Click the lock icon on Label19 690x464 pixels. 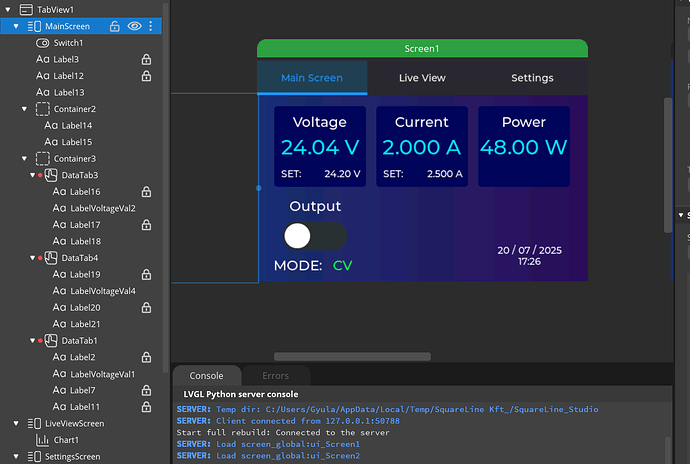[x=147, y=274]
